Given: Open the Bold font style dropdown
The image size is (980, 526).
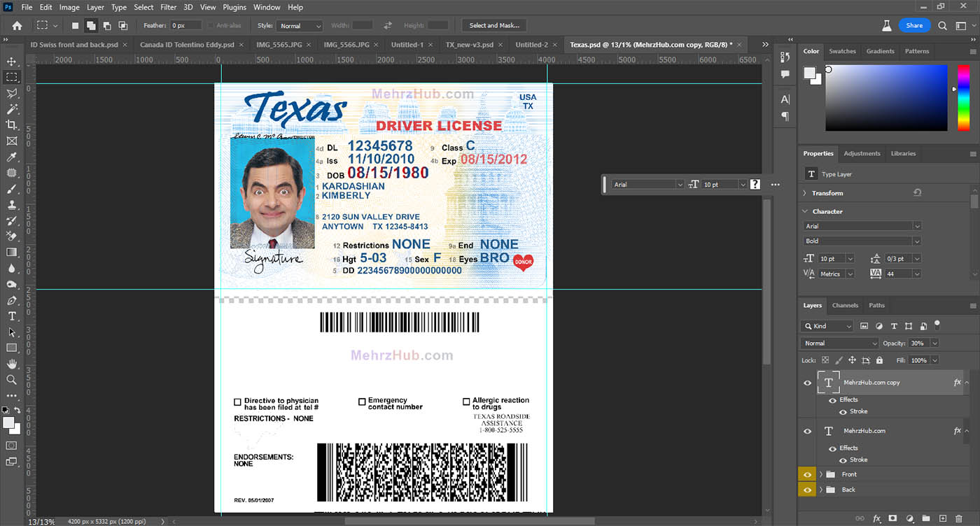Looking at the screenshot, I should [x=862, y=241].
